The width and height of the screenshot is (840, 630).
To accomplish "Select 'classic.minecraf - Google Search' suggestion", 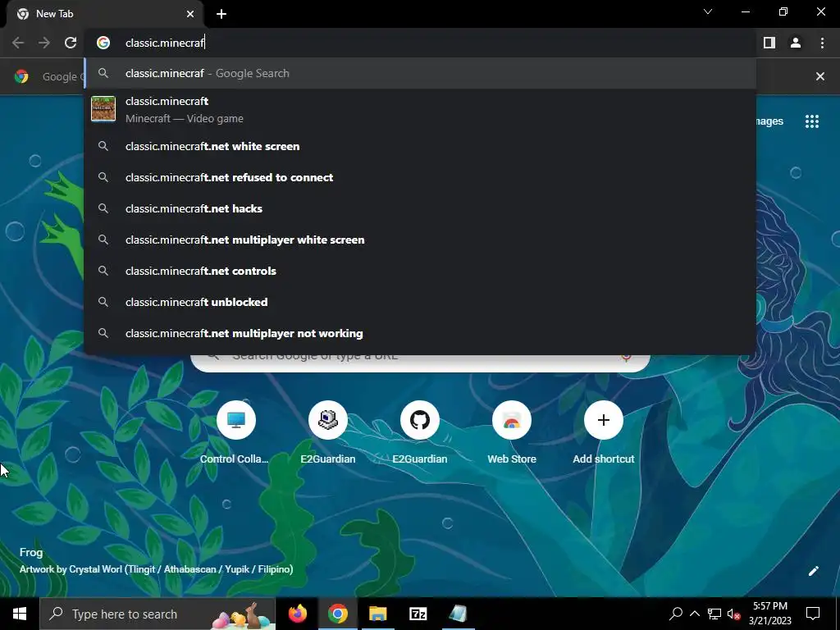I will pyautogui.click(x=421, y=73).
